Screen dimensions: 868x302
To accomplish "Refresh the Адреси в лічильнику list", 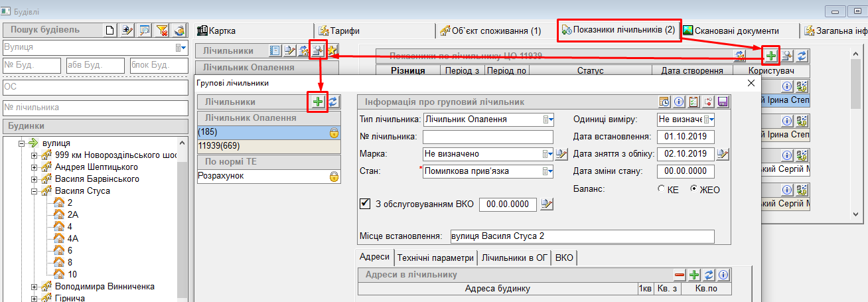I will [709, 274].
